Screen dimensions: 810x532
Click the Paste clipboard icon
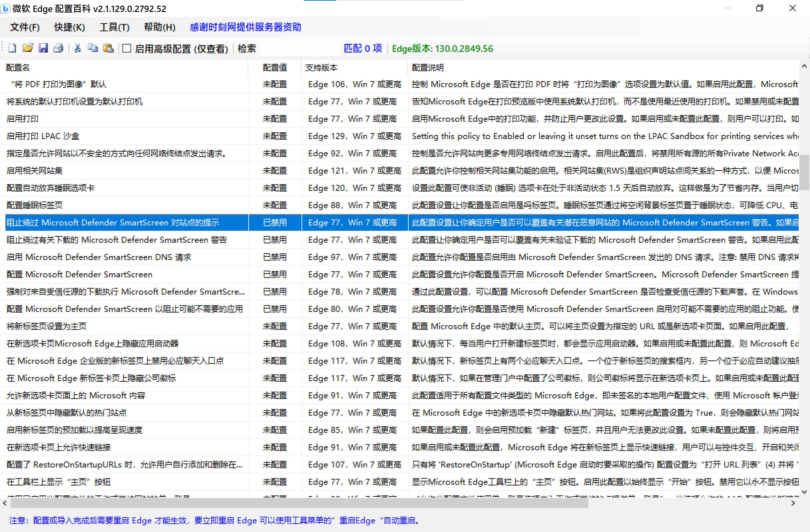coord(108,48)
